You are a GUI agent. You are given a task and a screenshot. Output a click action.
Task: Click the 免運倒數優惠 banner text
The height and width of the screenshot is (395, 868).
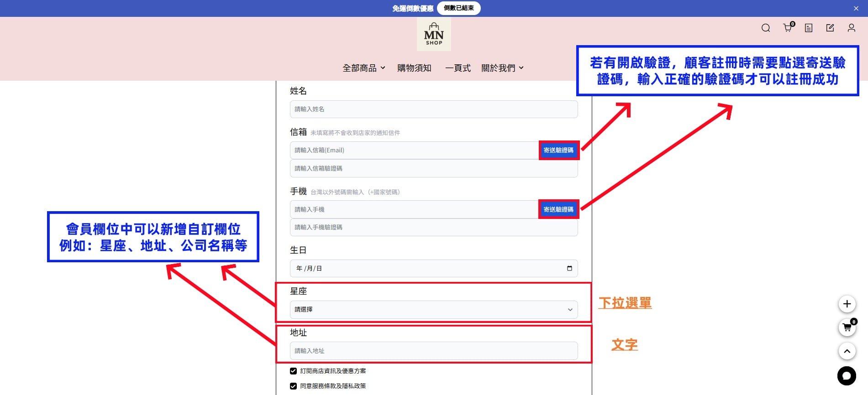pos(413,8)
